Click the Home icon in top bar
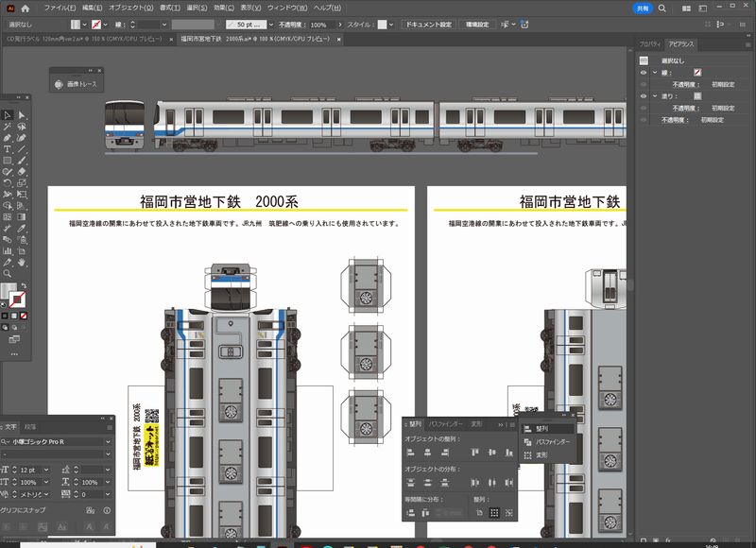Image resolution: width=756 pixels, height=548 pixels. pos(26,8)
